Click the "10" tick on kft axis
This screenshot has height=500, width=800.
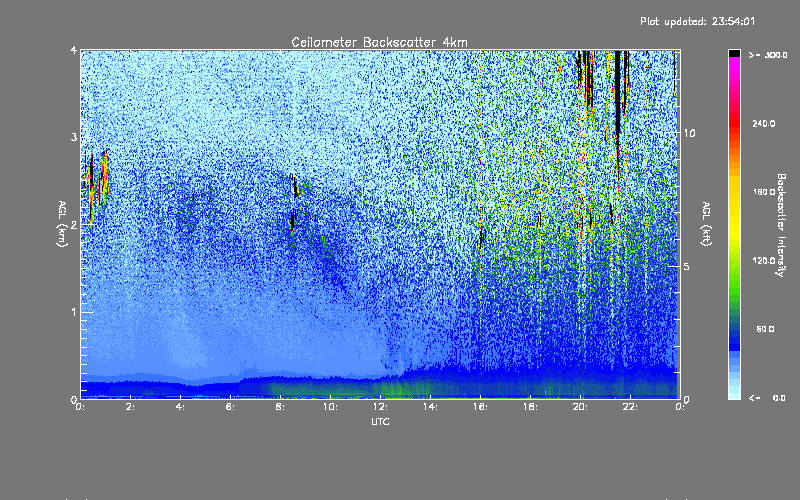[x=689, y=133]
